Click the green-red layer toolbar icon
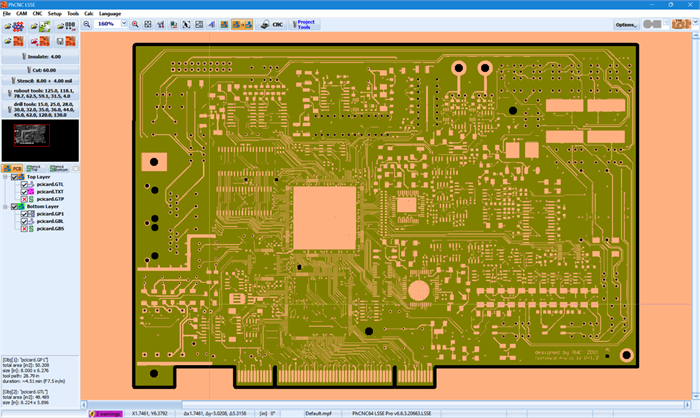Image resolution: width=700 pixels, height=418 pixels. click(x=174, y=24)
